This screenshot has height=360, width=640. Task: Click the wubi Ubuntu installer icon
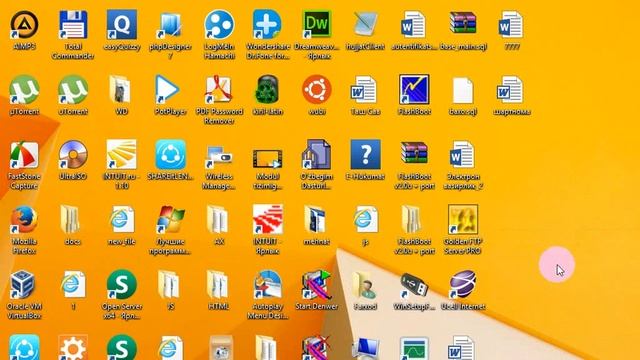coord(317,90)
